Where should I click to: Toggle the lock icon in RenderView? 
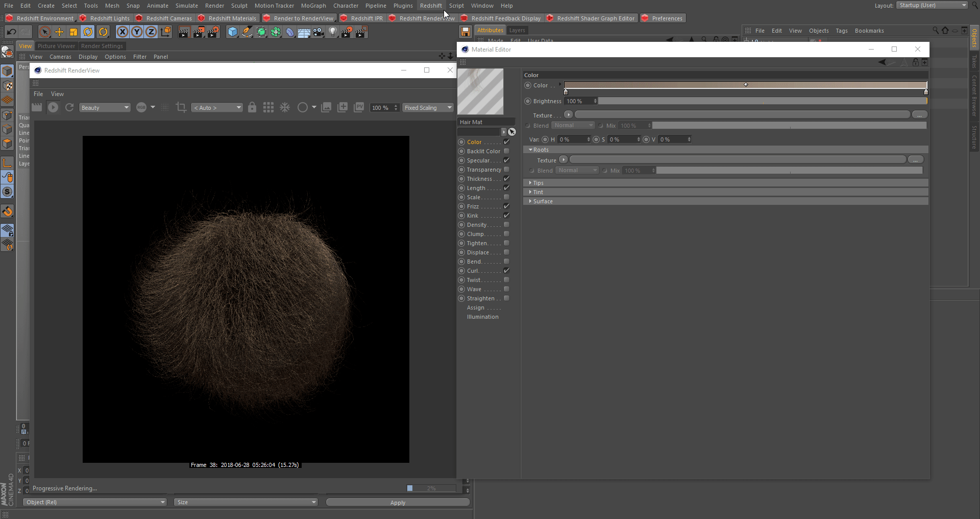(x=252, y=107)
